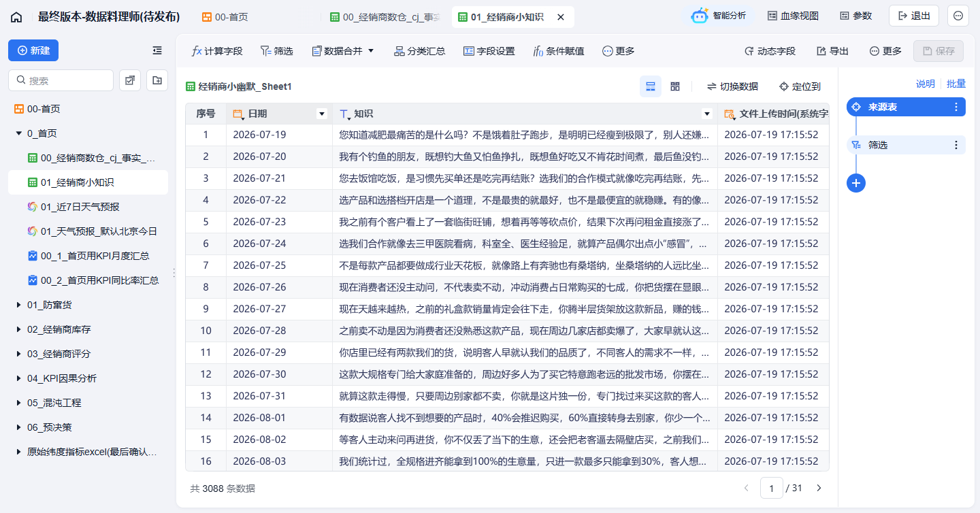Image resolution: width=980 pixels, height=513 pixels.
Task: Open 来源表 node options menu
Action: coord(956,107)
